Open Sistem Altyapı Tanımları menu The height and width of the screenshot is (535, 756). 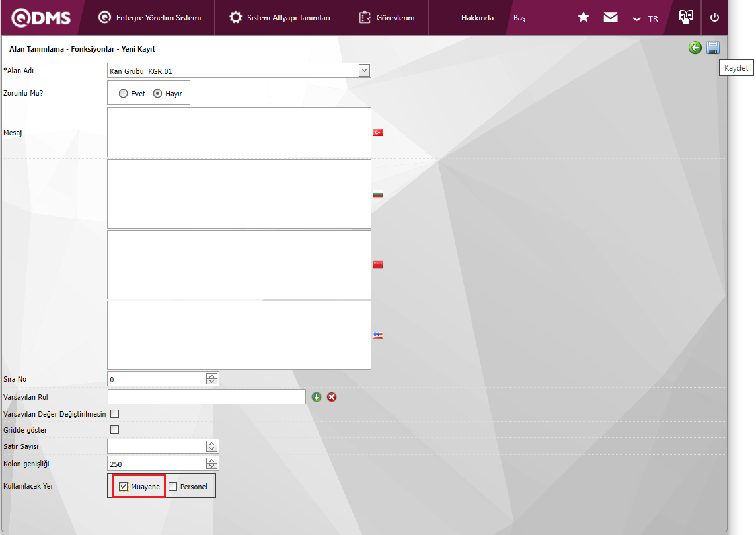click(x=280, y=18)
